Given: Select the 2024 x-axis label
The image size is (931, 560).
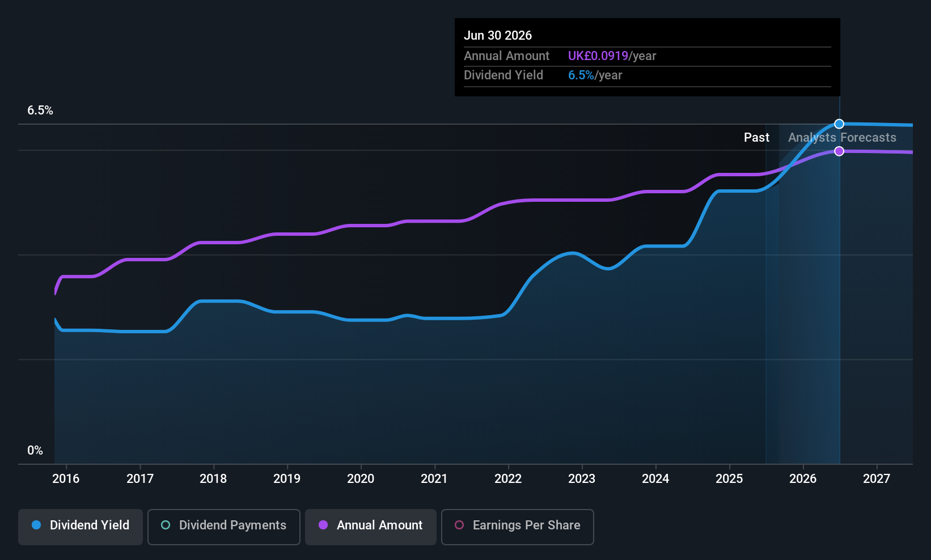Looking at the screenshot, I should pyautogui.click(x=655, y=479).
